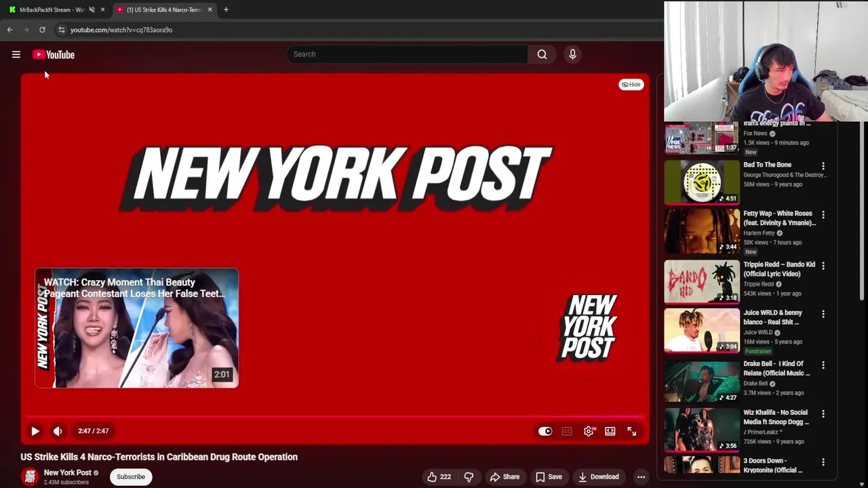Activate voice search microphone
The height and width of the screenshot is (488, 868).
[572, 54]
